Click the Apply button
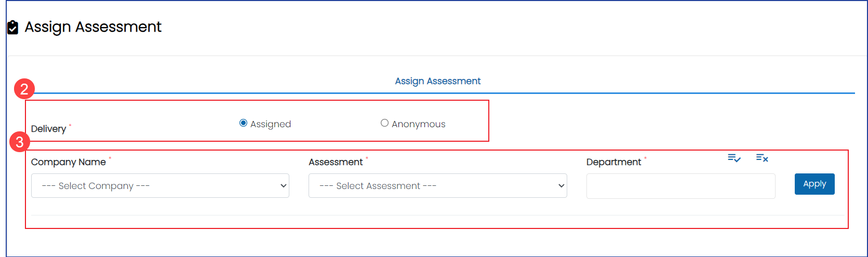This screenshot has height=257, width=868. [814, 184]
